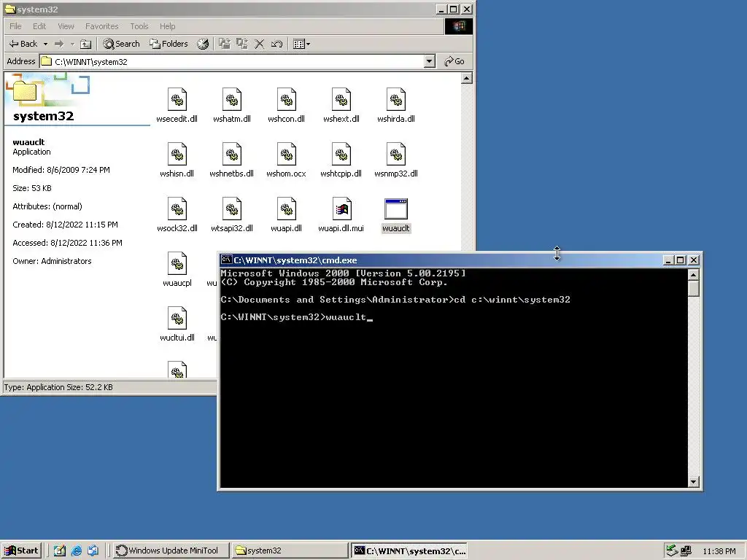The height and width of the screenshot is (560, 747).
Task: Click the status bar 'Type: Application Size: 52.2 KB'
Action: pos(58,387)
